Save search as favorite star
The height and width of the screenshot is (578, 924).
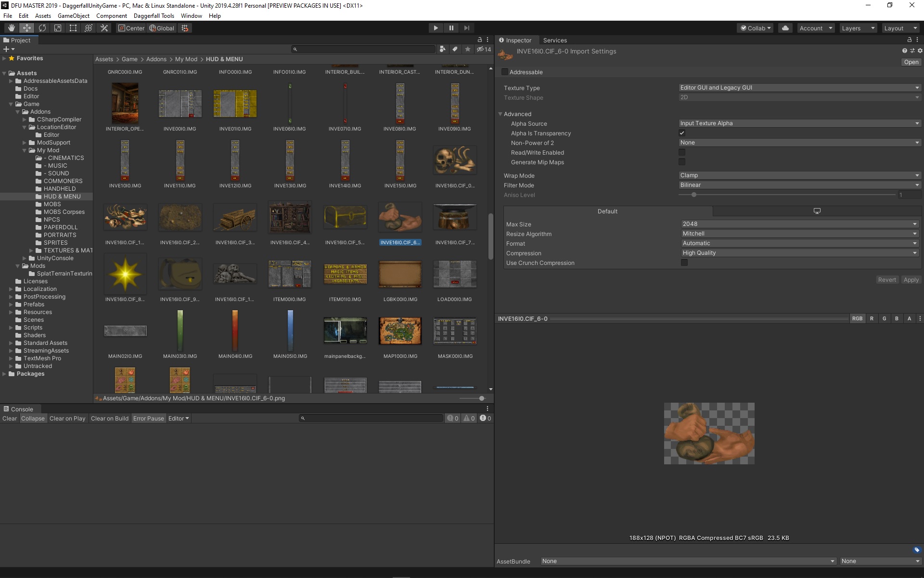point(467,49)
